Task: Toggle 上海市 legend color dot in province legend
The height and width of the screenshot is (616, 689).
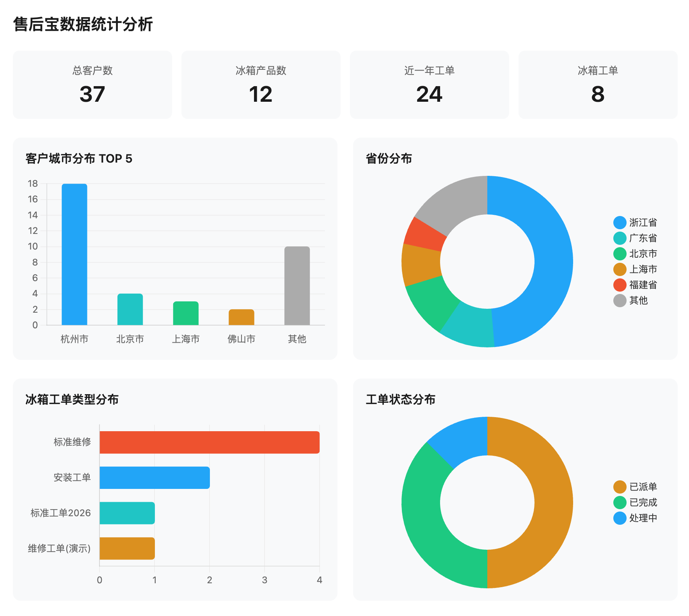Action: (x=620, y=269)
